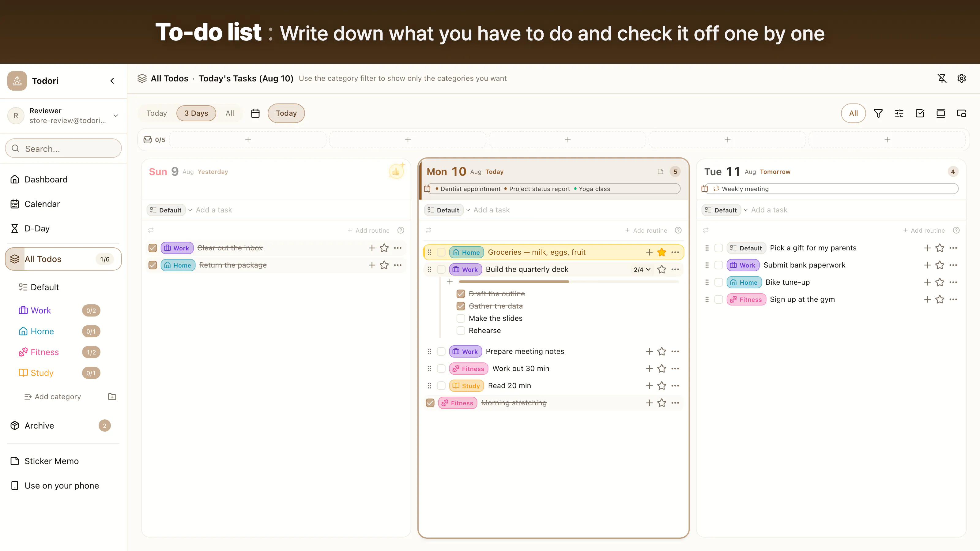Open the calendar date picker icon
Image resolution: width=980 pixels, height=551 pixels.
255,113
